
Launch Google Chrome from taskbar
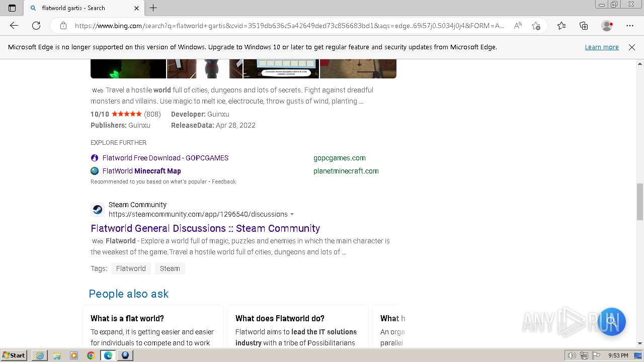[91, 355]
